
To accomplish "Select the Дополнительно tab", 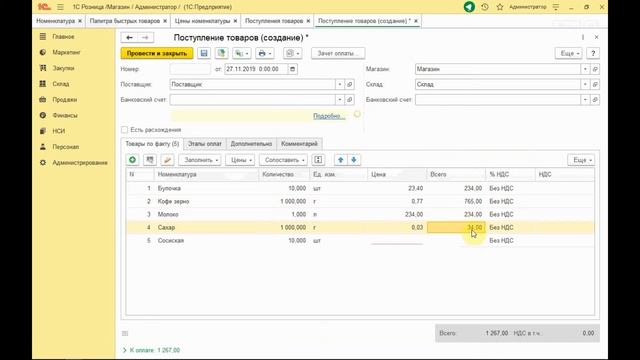I will pos(251,144).
